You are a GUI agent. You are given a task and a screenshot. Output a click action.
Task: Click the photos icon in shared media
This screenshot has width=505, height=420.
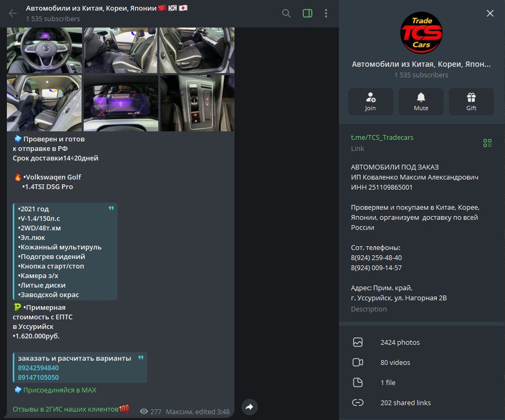358,342
